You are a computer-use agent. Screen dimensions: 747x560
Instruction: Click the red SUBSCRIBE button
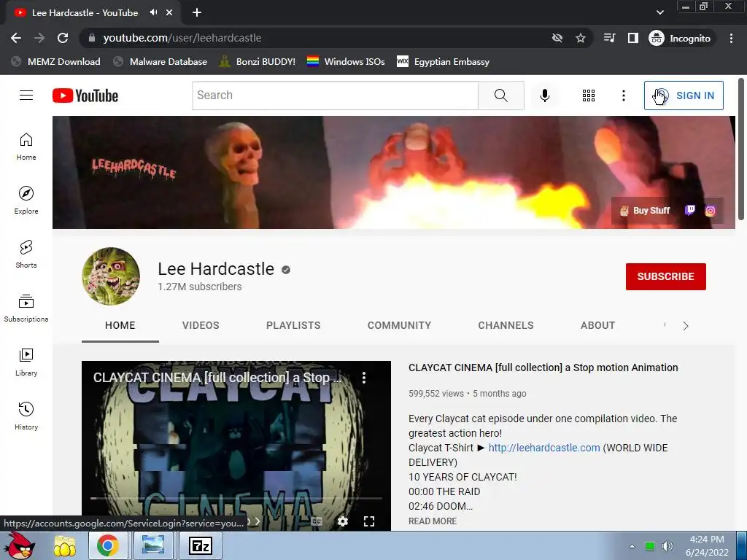click(x=665, y=276)
